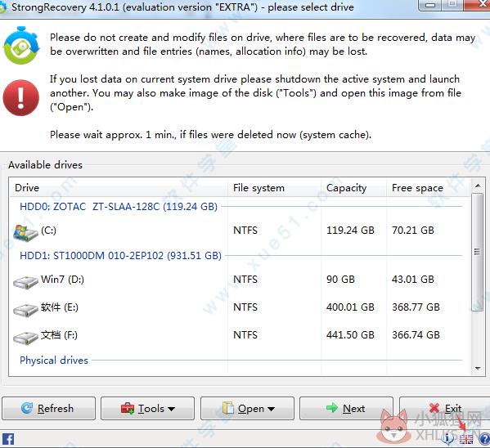Click the (C:) drive name
Image resolution: width=490 pixels, height=448 pixels.
(48, 231)
